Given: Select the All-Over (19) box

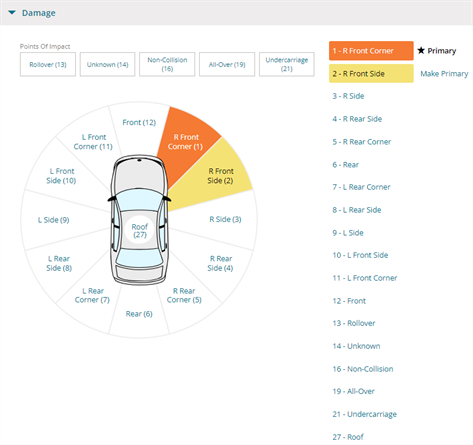Looking at the screenshot, I should click(x=227, y=64).
